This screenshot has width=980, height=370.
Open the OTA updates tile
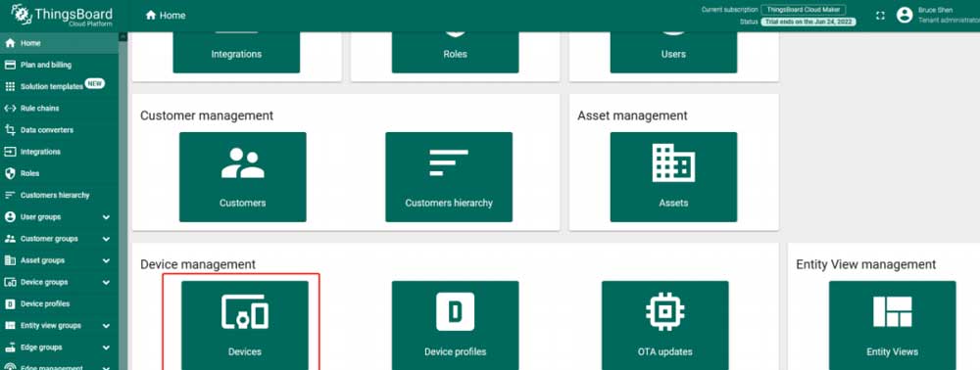pyautogui.click(x=665, y=325)
